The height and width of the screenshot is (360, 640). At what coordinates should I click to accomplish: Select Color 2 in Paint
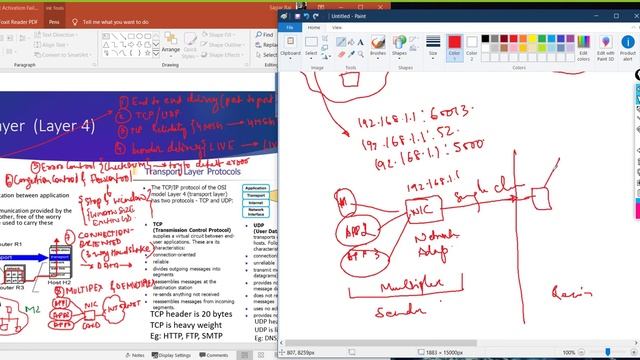click(x=471, y=48)
